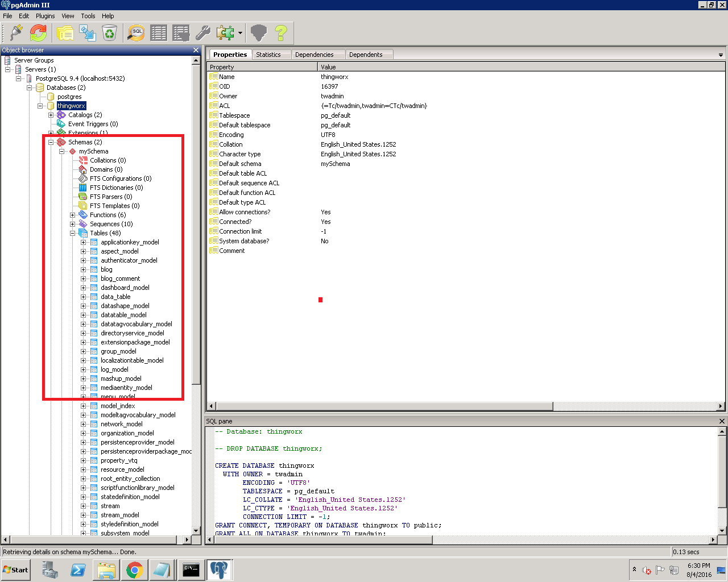Switch to the Dependencies tab
Image resolution: width=728 pixels, height=582 pixels.
[315, 55]
